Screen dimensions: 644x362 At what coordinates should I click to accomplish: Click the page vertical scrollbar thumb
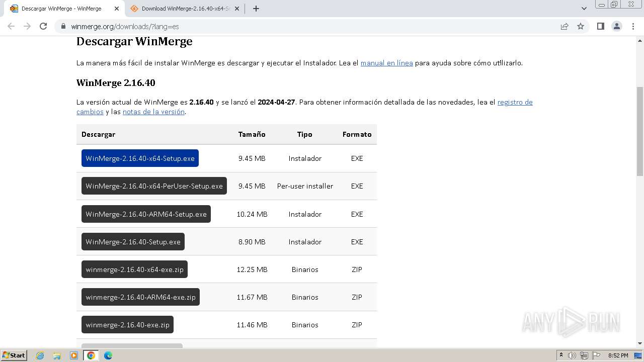[x=640, y=131]
